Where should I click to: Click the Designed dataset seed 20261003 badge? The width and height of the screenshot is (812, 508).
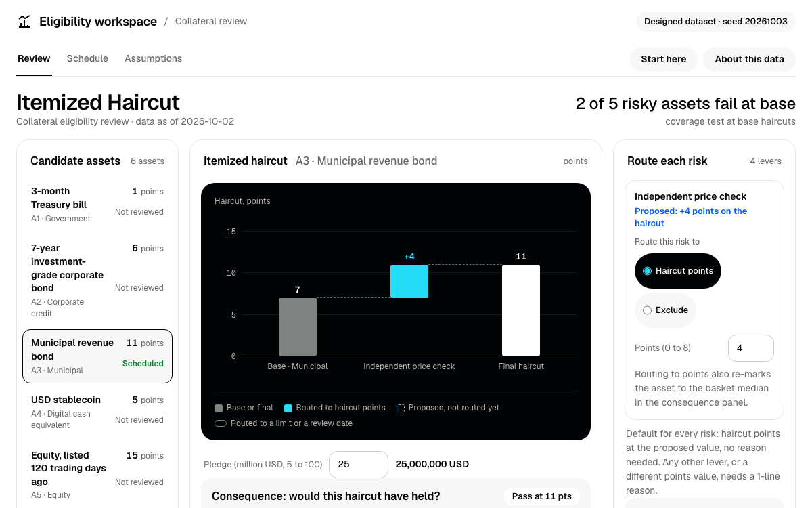[716, 22]
